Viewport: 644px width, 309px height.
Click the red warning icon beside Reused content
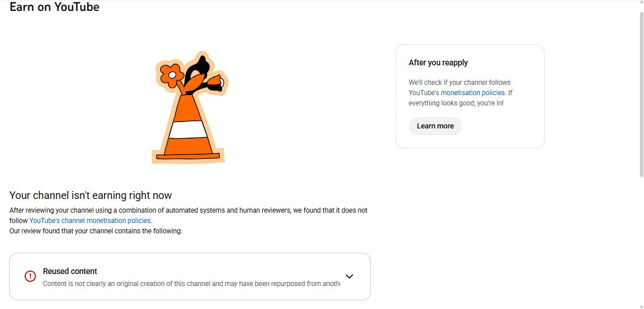[30, 276]
